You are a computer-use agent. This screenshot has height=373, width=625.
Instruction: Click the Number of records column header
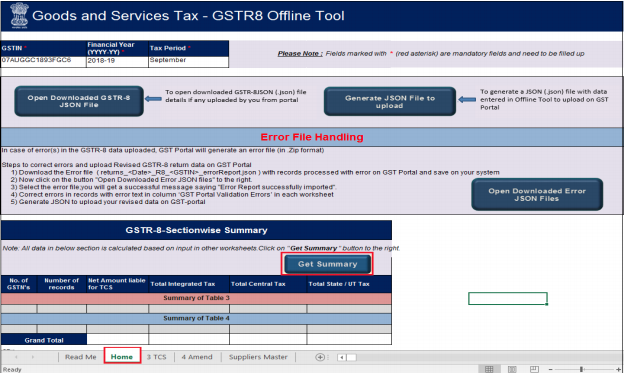pos(61,284)
